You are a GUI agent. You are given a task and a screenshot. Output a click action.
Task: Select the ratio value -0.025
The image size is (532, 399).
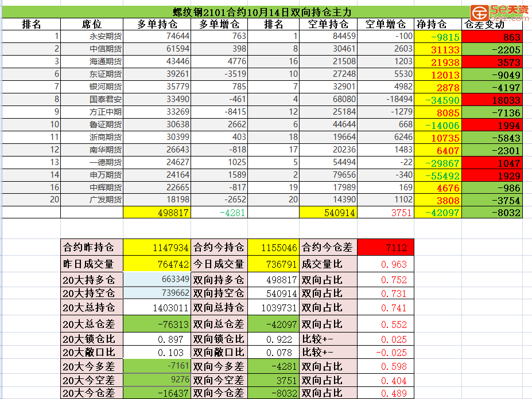(x=386, y=352)
